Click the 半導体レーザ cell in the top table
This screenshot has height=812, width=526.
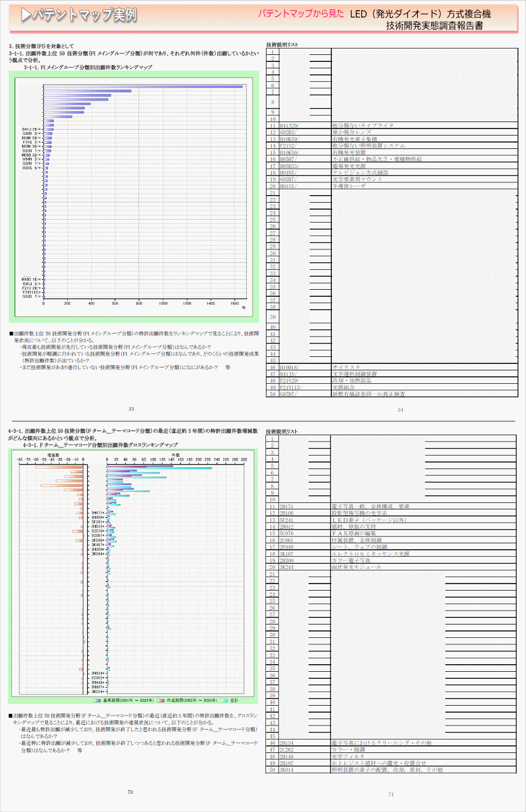[349, 186]
